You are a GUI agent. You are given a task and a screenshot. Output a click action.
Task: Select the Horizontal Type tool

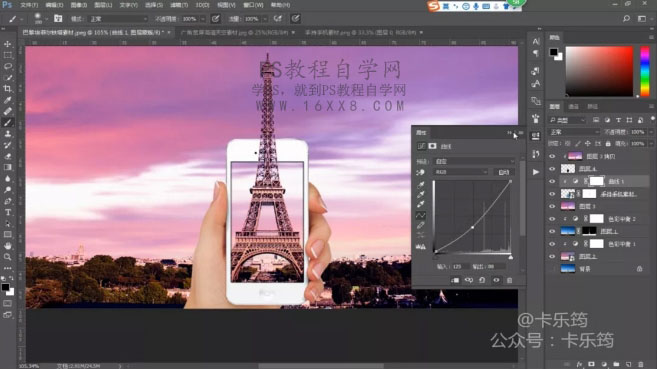8,212
